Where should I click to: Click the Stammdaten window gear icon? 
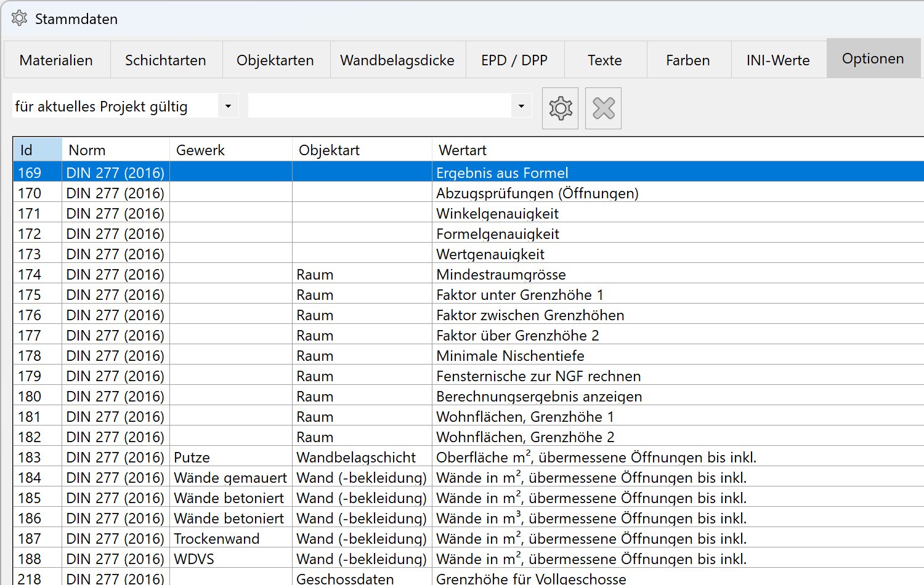point(19,18)
